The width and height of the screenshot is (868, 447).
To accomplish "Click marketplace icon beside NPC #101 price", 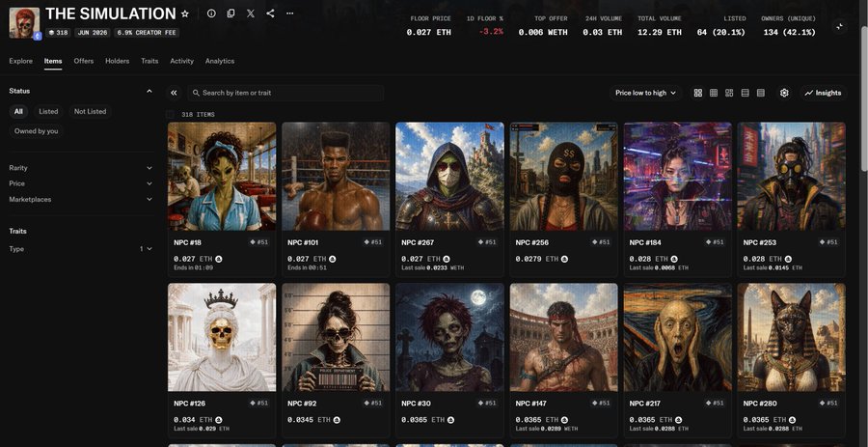I will click(332, 259).
